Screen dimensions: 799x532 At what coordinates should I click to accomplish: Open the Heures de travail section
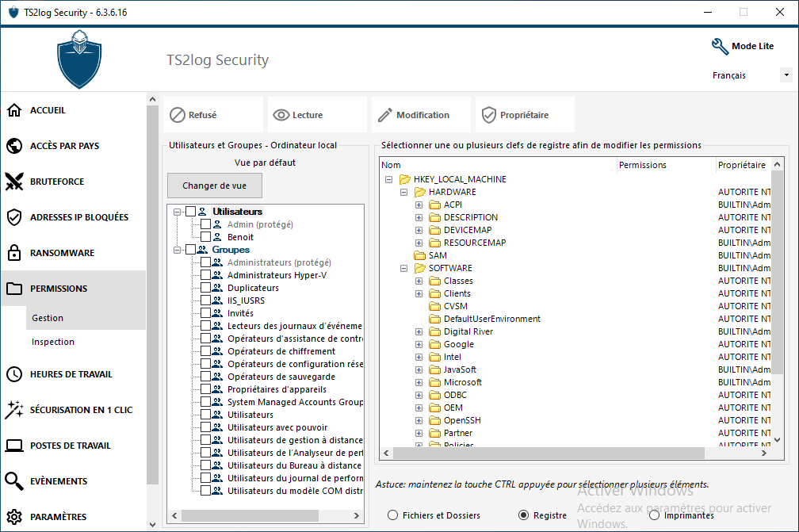point(74,374)
